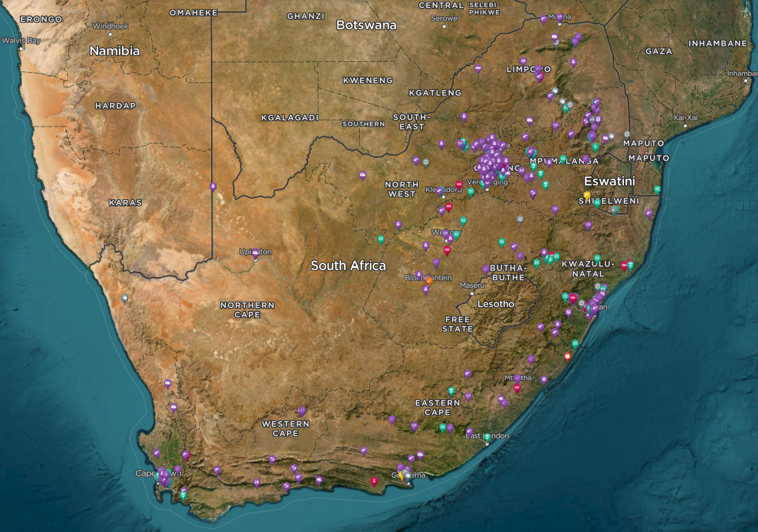Select the KWAZULU-NATAL province label

coord(588,269)
